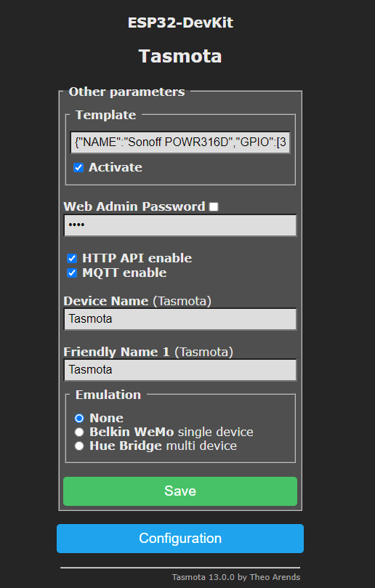The width and height of the screenshot is (375, 588).
Task: Click the Friendly Name 1 text field
Action: tap(180, 370)
